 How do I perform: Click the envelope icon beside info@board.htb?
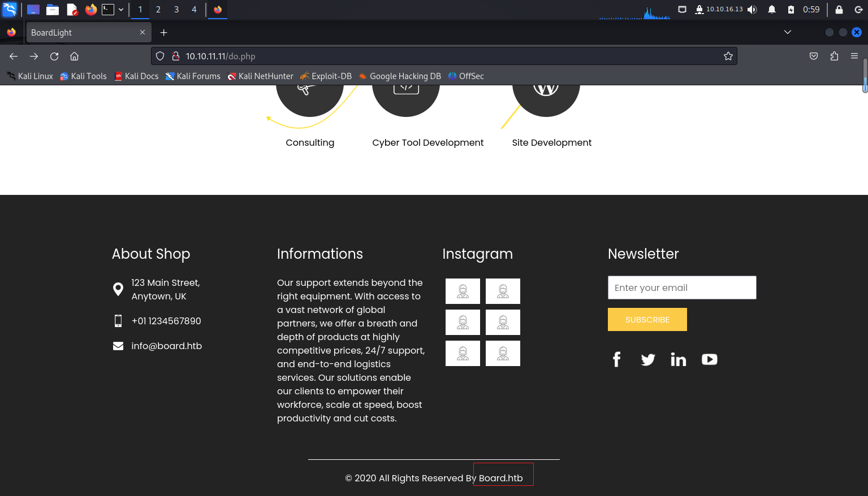[x=118, y=346]
